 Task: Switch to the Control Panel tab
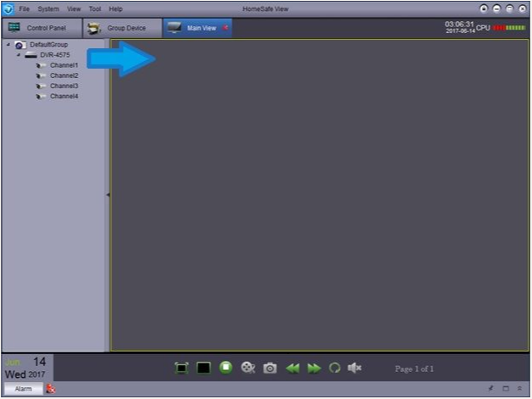[39, 28]
